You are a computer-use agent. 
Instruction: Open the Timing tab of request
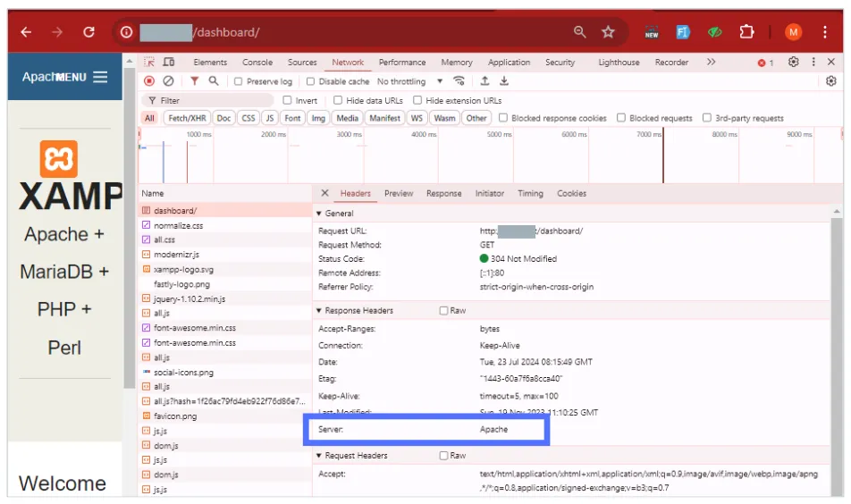[x=530, y=194]
